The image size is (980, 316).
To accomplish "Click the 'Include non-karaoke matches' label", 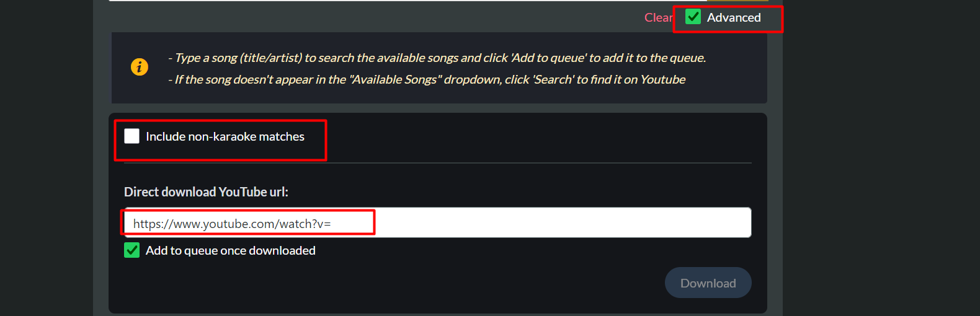I will (225, 137).
